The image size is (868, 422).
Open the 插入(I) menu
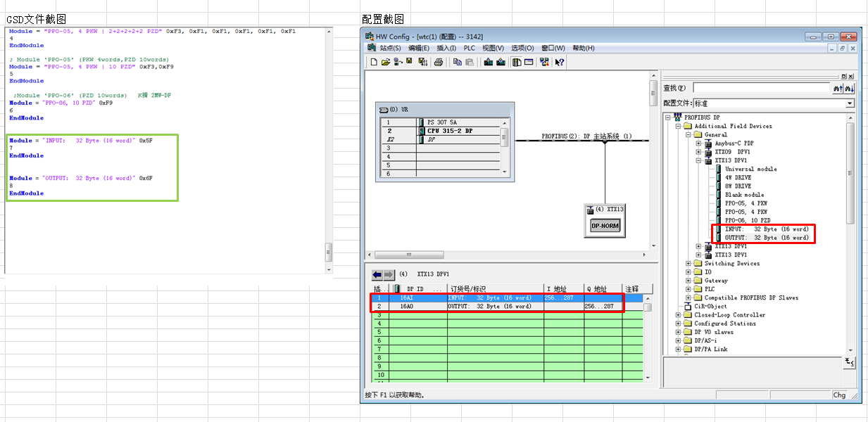pos(446,49)
